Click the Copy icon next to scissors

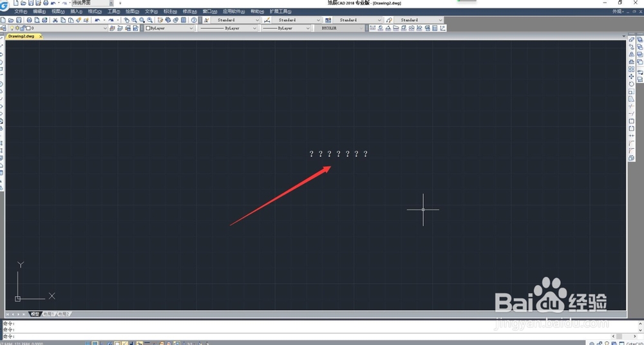(63, 20)
